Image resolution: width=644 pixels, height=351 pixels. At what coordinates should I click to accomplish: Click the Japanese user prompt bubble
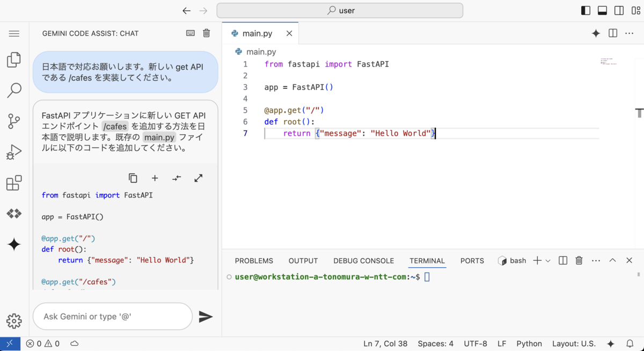click(126, 72)
